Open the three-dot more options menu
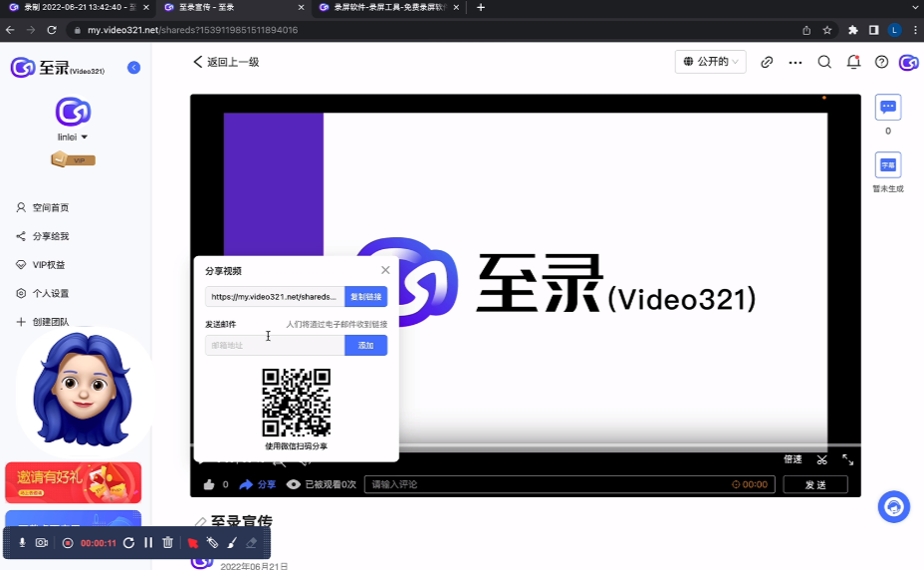The height and width of the screenshot is (570, 924). click(x=796, y=62)
